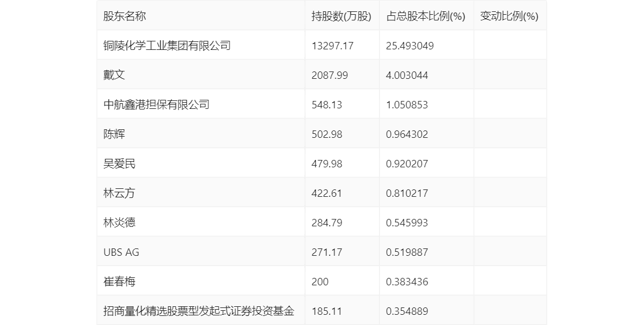Select 招商量化精选股票型发起式证券投资基金 row name
The image size is (644, 325).
click(x=199, y=311)
